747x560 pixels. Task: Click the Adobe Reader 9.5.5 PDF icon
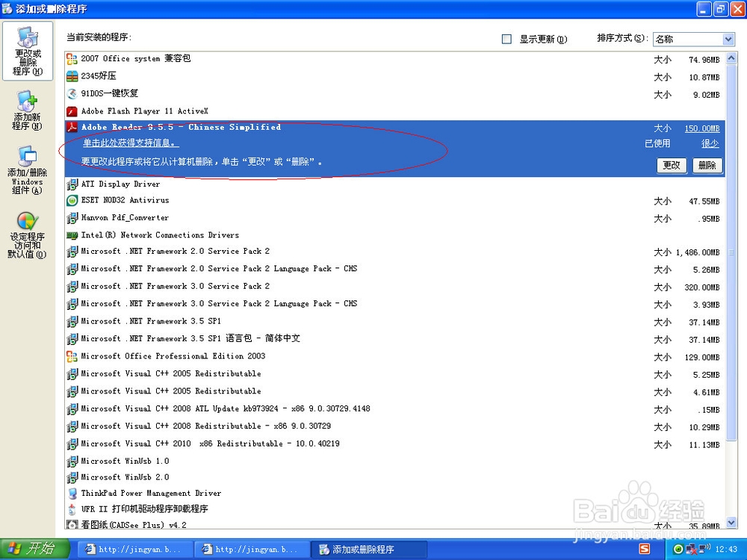pos(72,127)
